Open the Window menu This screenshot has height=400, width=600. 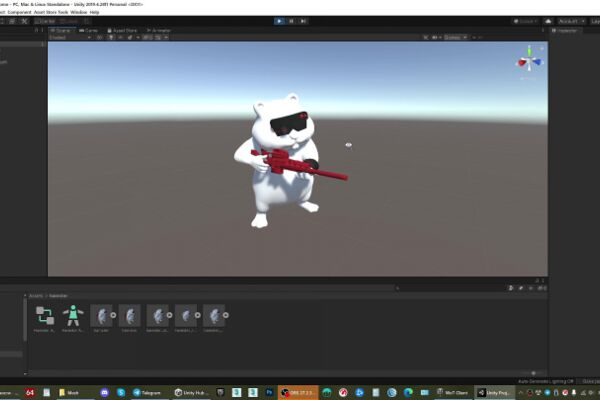[x=78, y=12]
